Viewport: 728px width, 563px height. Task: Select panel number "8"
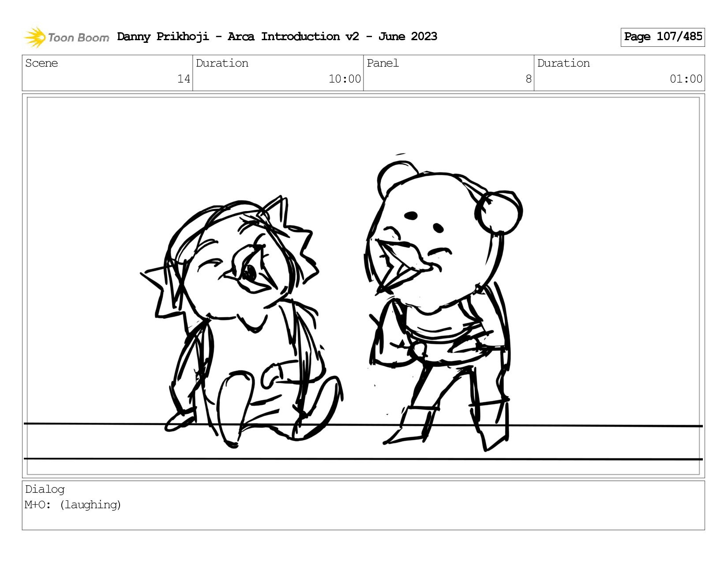529,79
